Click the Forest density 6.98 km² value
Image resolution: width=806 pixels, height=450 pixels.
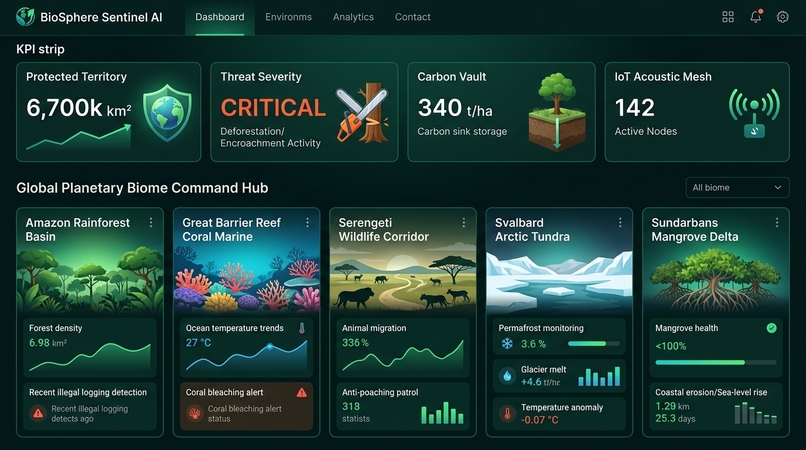(48, 343)
